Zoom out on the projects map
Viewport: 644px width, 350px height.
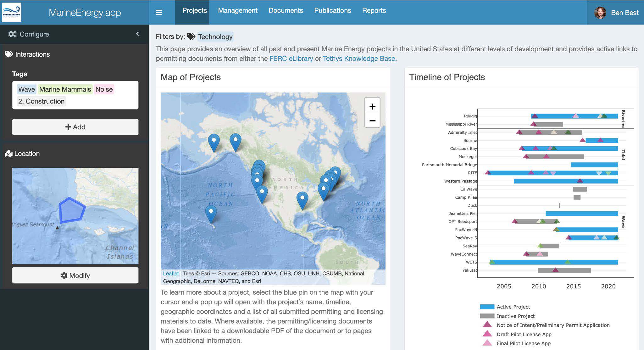[x=372, y=121]
